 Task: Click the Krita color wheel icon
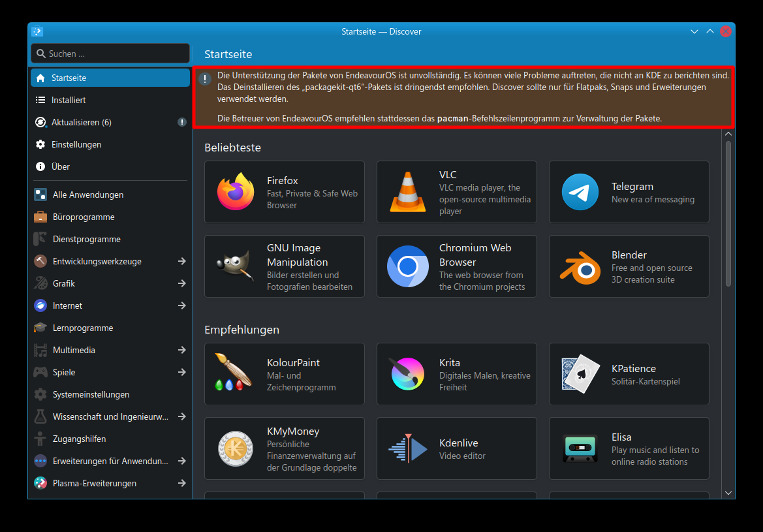[407, 373]
